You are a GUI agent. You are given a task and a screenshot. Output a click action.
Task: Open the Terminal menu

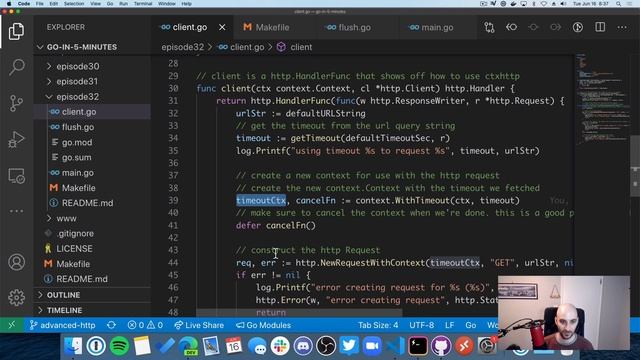(143, 4)
